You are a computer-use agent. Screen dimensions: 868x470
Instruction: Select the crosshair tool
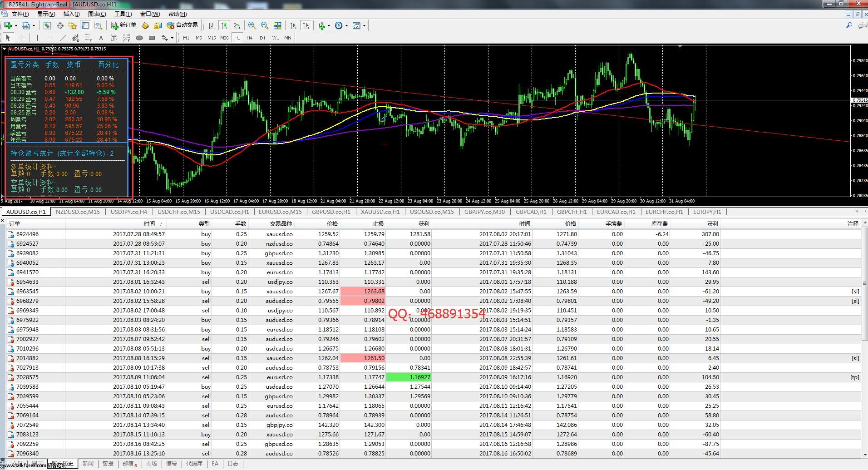pos(21,38)
